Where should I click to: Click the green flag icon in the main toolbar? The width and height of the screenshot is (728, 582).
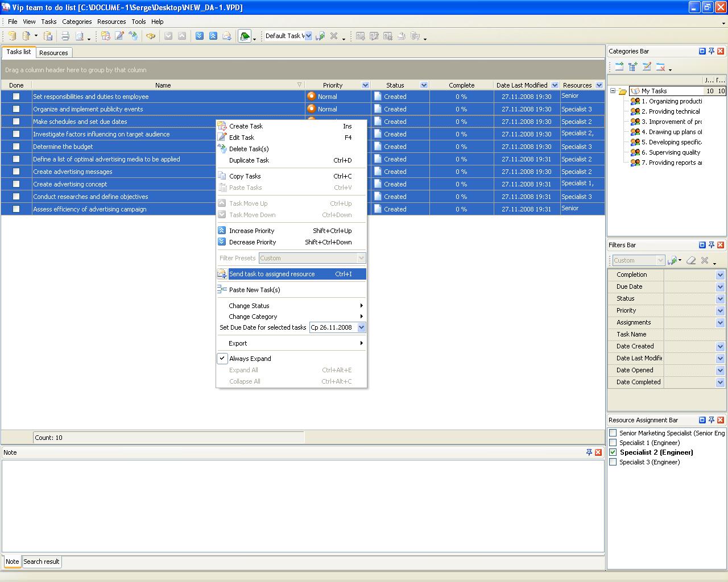click(245, 36)
